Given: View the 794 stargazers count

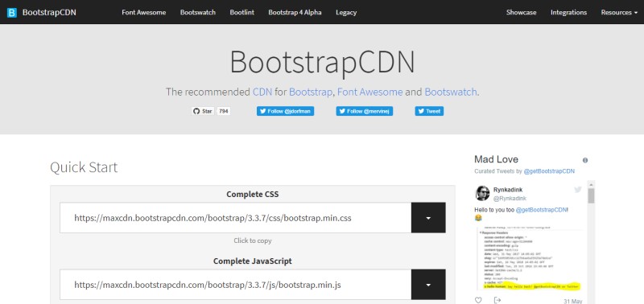Looking at the screenshot, I should tap(224, 111).
